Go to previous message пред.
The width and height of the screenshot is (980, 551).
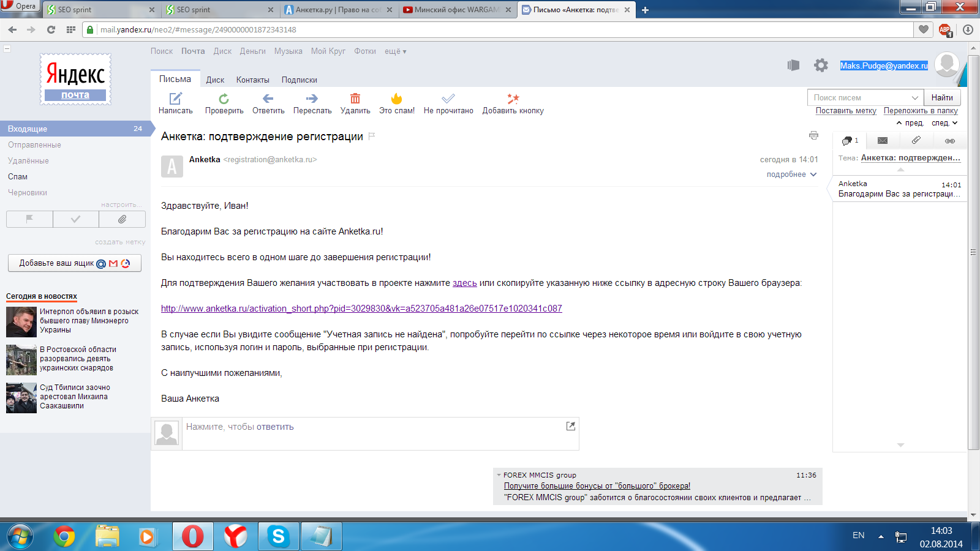910,123
